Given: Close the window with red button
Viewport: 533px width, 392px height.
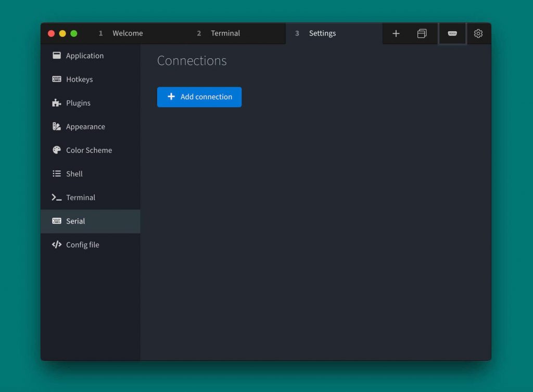Looking at the screenshot, I should point(51,33).
